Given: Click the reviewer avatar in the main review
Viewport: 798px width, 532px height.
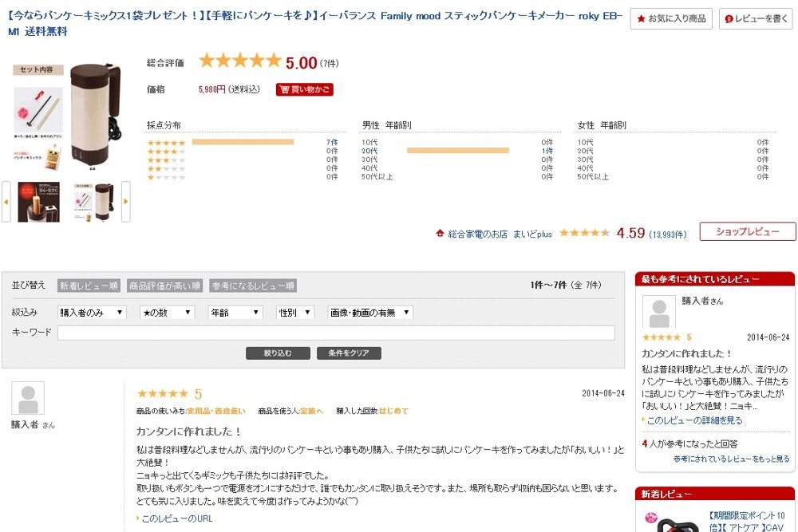Looking at the screenshot, I should (x=28, y=398).
